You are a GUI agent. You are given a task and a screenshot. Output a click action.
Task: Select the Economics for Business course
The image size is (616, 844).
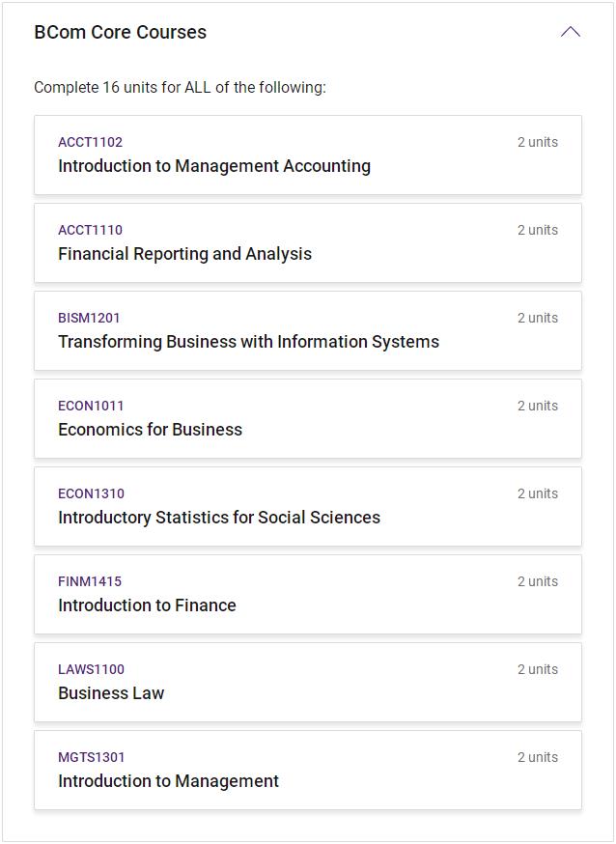pos(150,430)
